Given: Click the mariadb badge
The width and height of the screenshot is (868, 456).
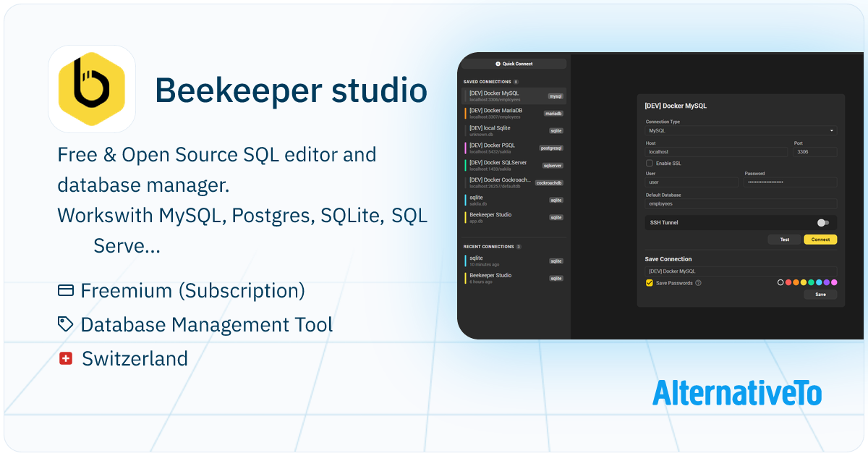Looking at the screenshot, I should click(x=553, y=114).
